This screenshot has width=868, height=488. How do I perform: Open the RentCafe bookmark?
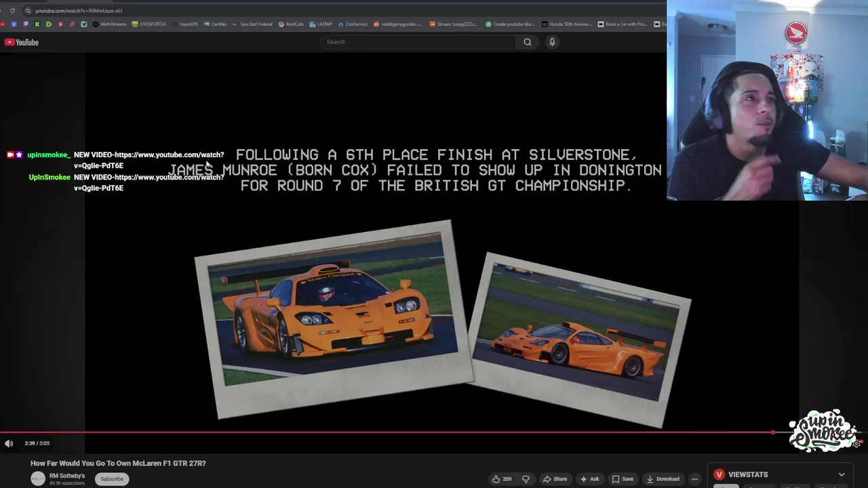pyautogui.click(x=292, y=24)
